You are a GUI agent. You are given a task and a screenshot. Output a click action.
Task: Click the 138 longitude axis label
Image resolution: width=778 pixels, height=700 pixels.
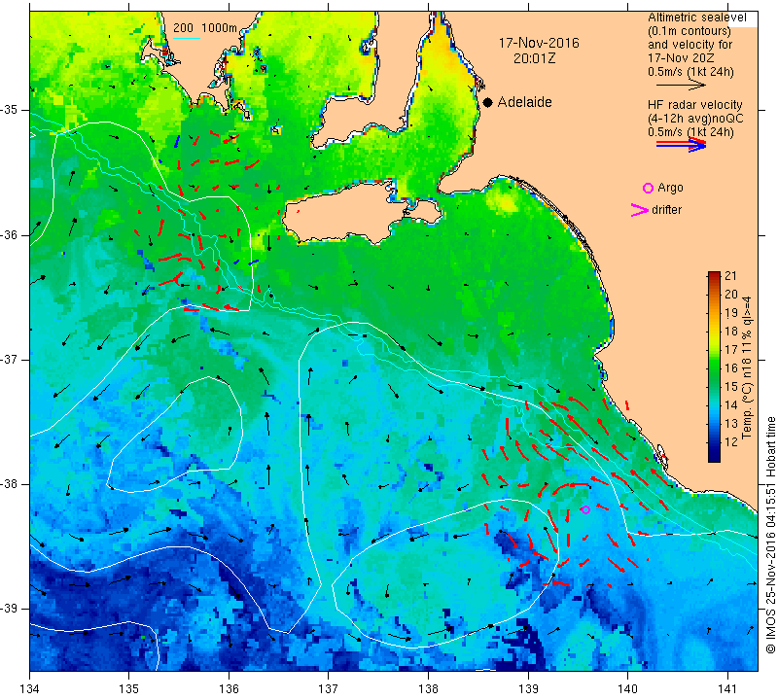pyautogui.click(x=428, y=689)
